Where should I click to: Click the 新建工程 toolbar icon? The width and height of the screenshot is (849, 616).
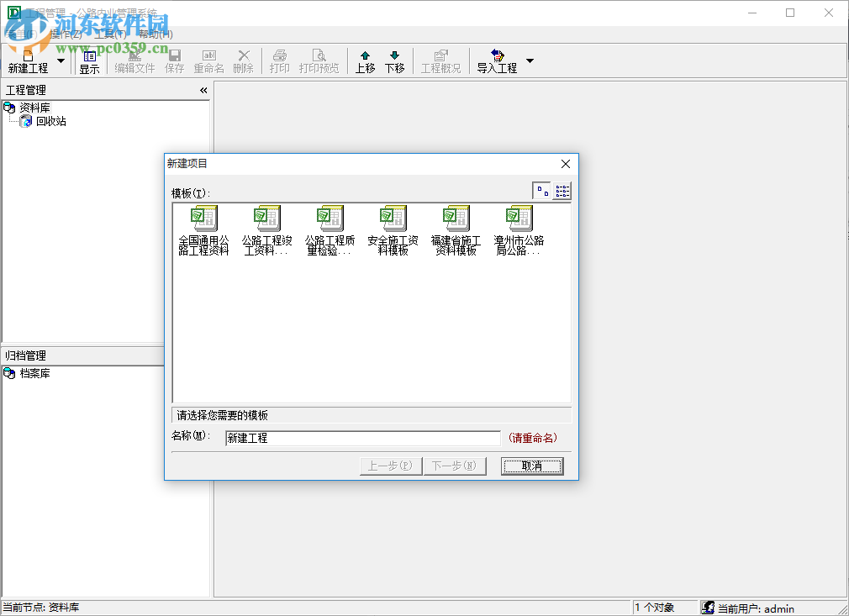28,61
